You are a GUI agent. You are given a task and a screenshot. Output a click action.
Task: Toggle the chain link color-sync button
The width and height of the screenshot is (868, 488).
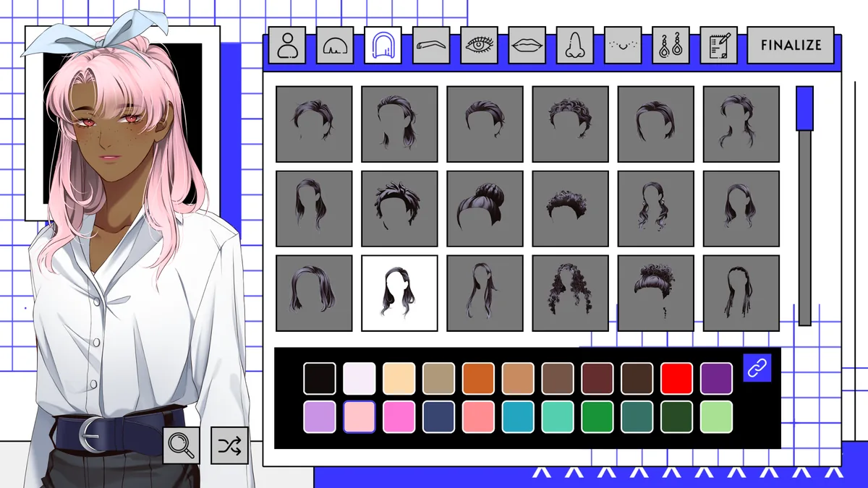[x=757, y=368]
